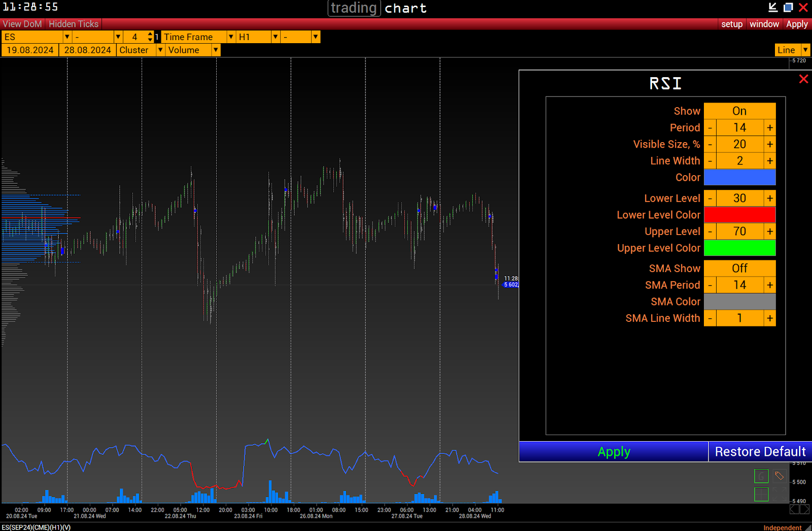Screen dimensions: 812x531
Task: Toggle RSI Show On setting
Action: click(739, 111)
